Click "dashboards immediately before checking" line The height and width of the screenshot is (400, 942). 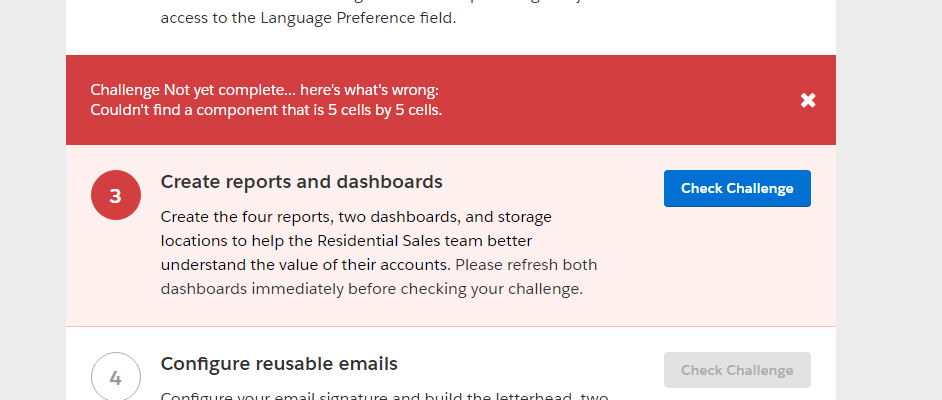point(371,289)
